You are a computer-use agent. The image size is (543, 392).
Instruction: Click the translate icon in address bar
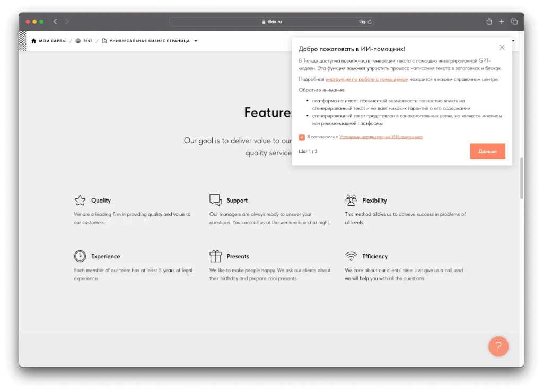(x=362, y=22)
